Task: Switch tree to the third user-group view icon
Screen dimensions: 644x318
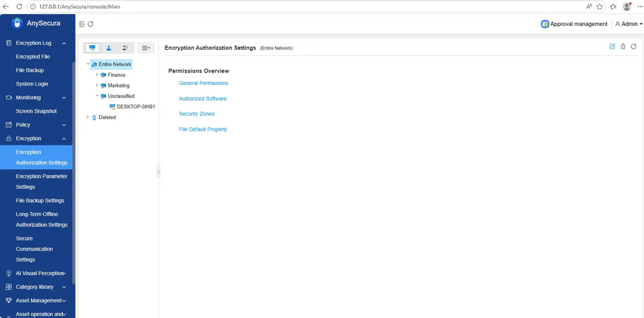Action: pos(125,48)
